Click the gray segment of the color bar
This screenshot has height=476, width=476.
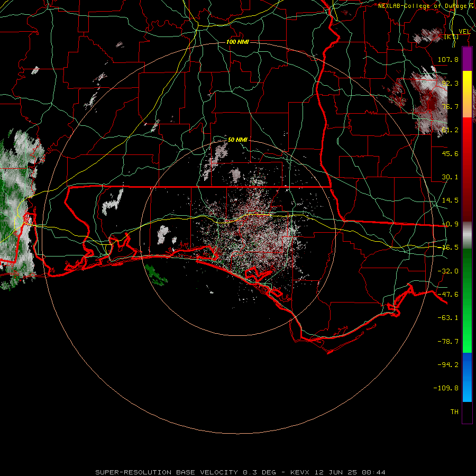(467, 235)
